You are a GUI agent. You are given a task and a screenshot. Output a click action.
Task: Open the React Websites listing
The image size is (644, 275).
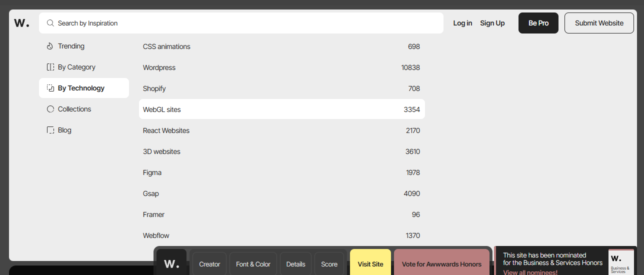[x=281, y=130]
